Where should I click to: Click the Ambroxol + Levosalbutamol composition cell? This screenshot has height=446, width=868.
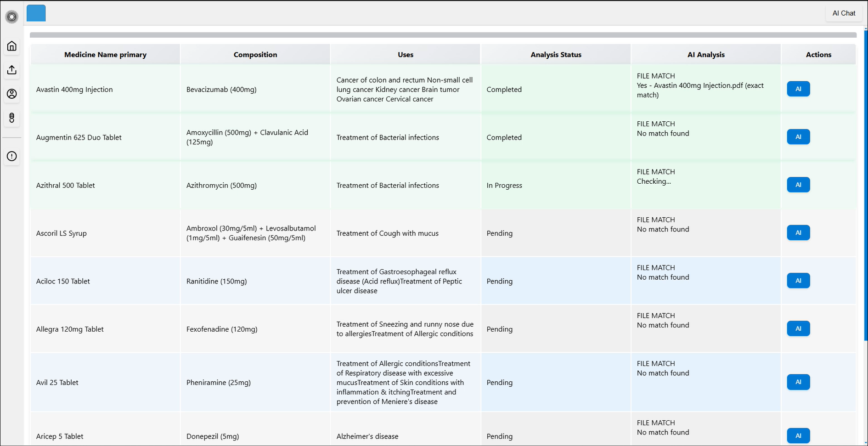click(255, 233)
